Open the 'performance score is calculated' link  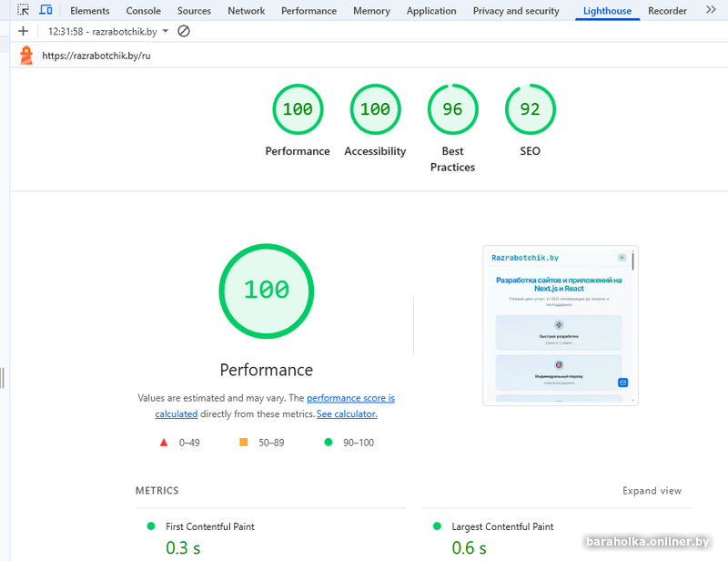tap(350, 399)
